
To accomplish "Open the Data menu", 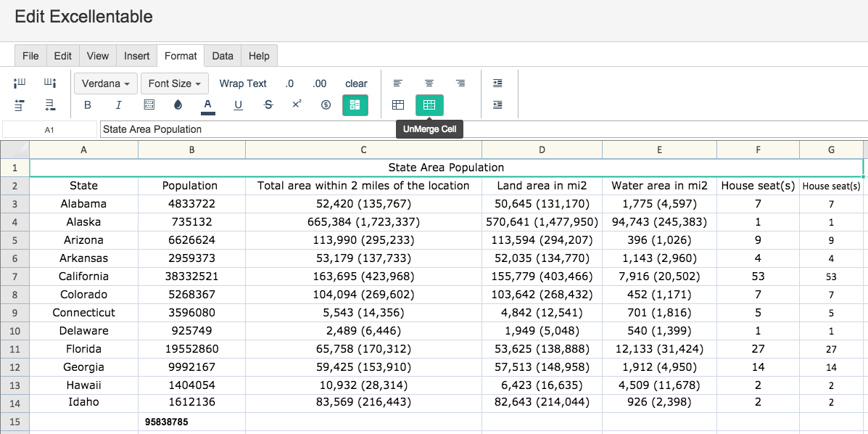I will (x=223, y=56).
